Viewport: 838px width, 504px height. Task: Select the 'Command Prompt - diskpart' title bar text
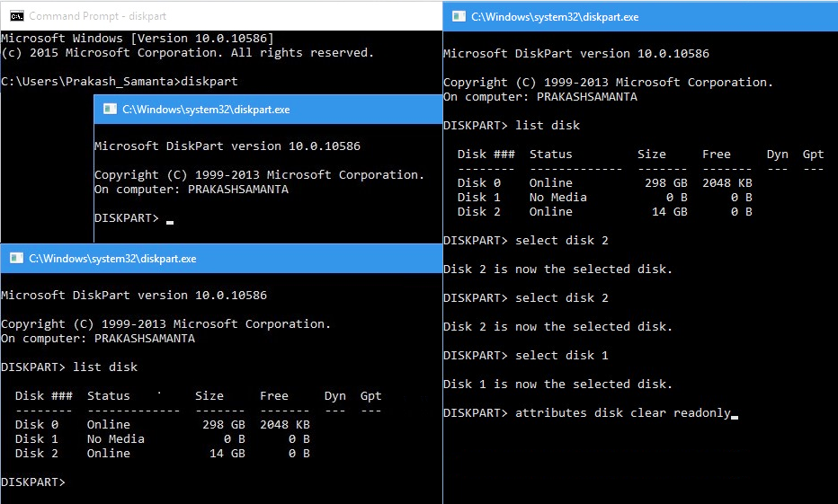98,16
